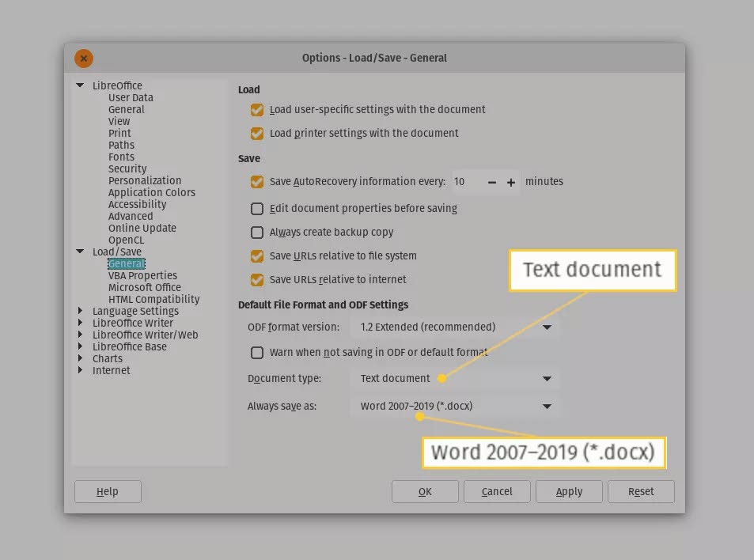The height and width of the screenshot is (560, 754).
Task: Click the orange close button in title bar
Action: tap(84, 59)
